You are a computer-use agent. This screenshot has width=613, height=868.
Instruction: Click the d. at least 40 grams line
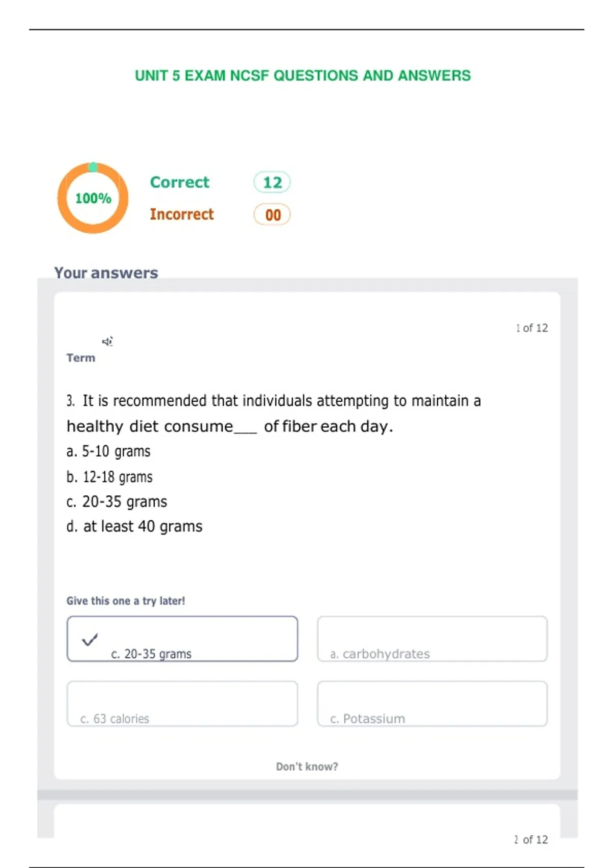[134, 526]
